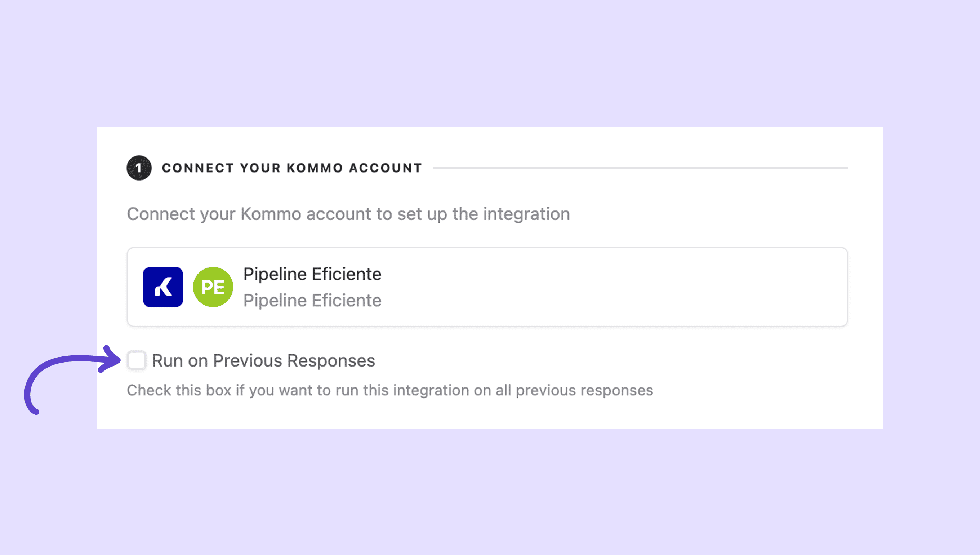Click the blue Kommo logo icon
This screenshot has height=555, width=980.
click(x=163, y=287)
